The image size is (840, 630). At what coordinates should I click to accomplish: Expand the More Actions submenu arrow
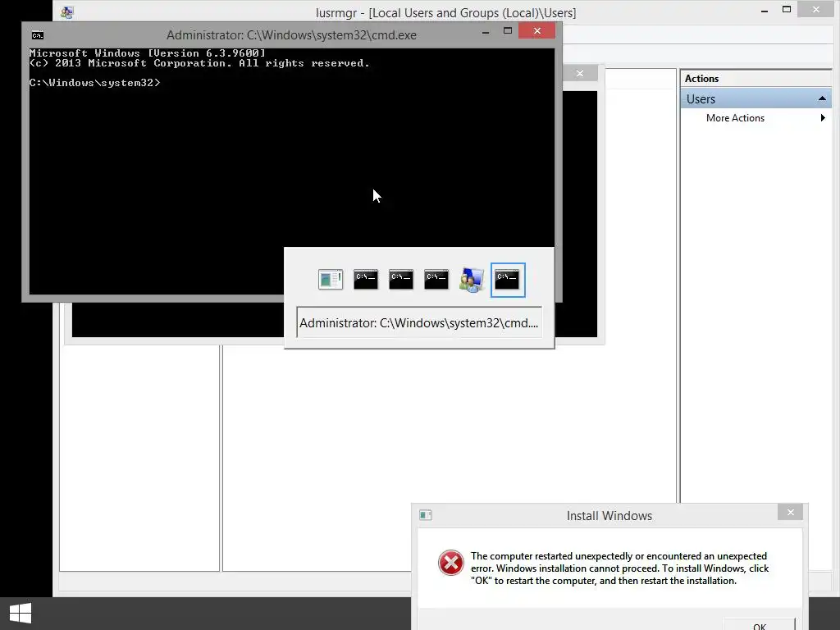[x=823, y=118]
